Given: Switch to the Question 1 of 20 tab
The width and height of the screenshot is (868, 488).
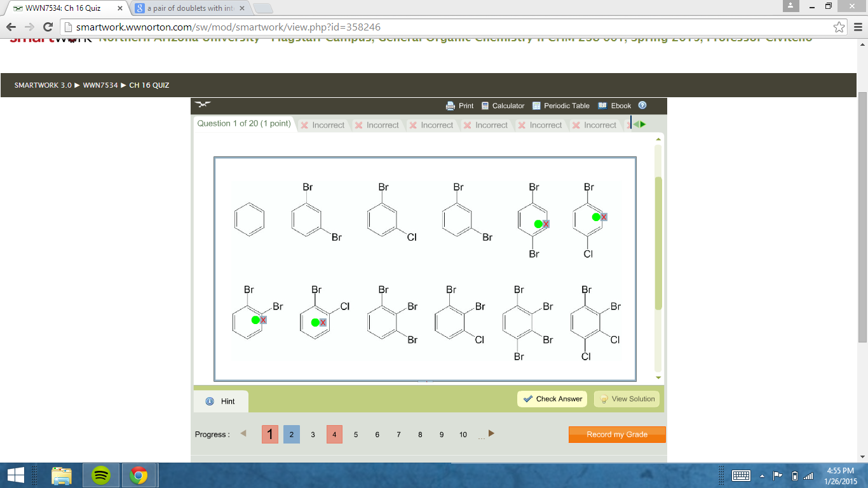Looking at the screenshot, I should (x=244, y=124).
